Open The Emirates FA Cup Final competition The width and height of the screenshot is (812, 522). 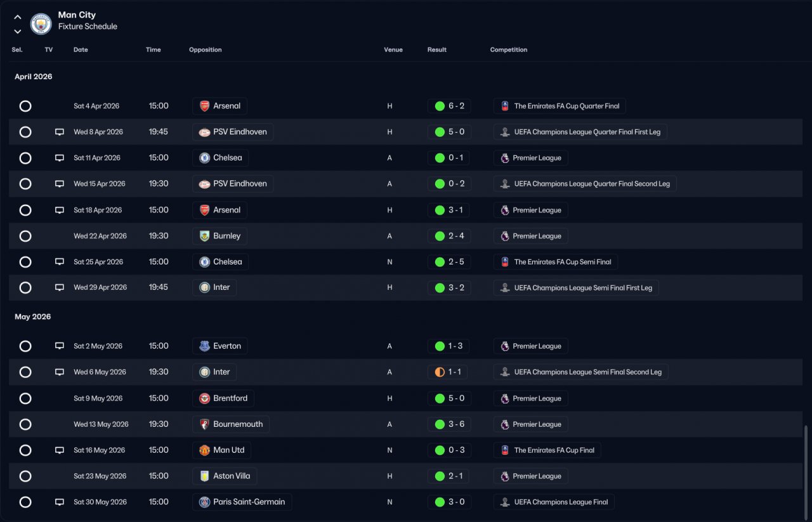pos(547,450)
